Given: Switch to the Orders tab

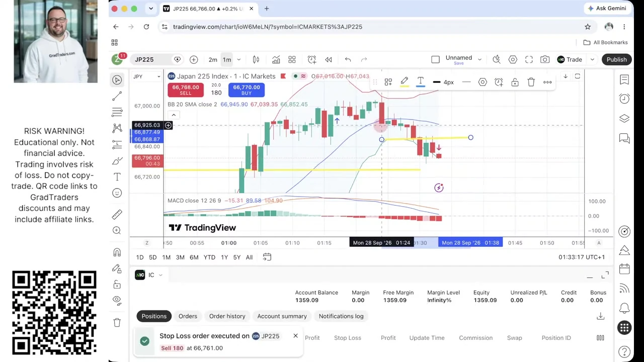Looking at the screenshot, I should pyautogui.click(x=188, y=316).
